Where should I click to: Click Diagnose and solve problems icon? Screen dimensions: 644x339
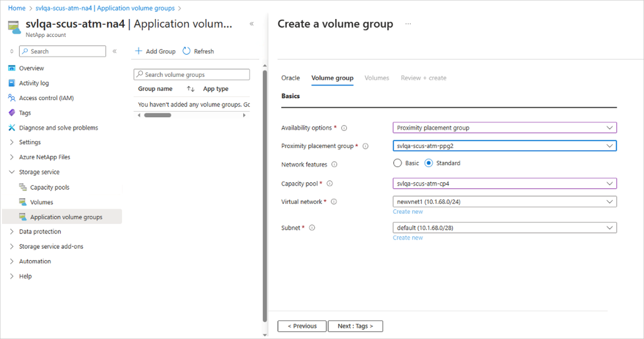(x=12, y=128)
